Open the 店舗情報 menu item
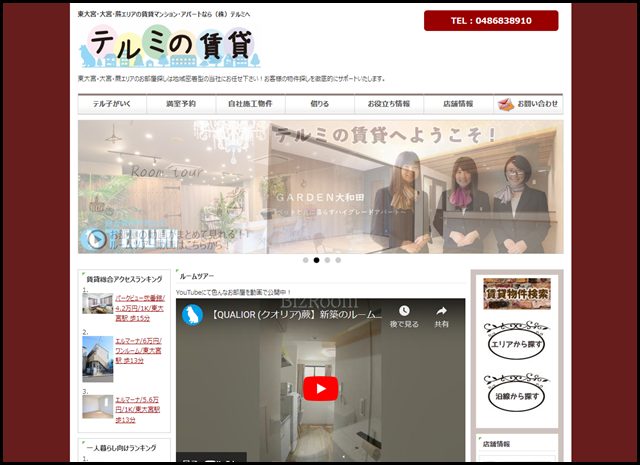 [458, 104]
